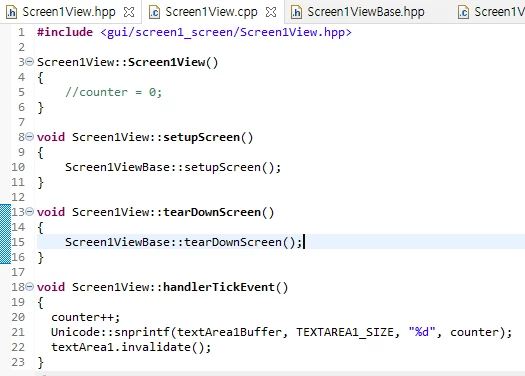Click the include path gui/screen1_screen/Screen1View.hpp
Viewport: 525px width, 376px height.
[x=226, y=32]
